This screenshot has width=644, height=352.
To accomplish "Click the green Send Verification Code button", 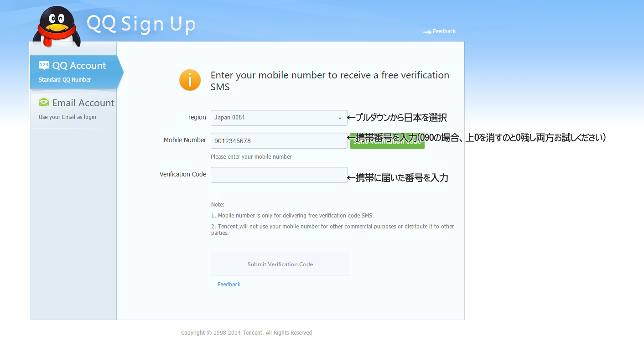I will (387, 141).
